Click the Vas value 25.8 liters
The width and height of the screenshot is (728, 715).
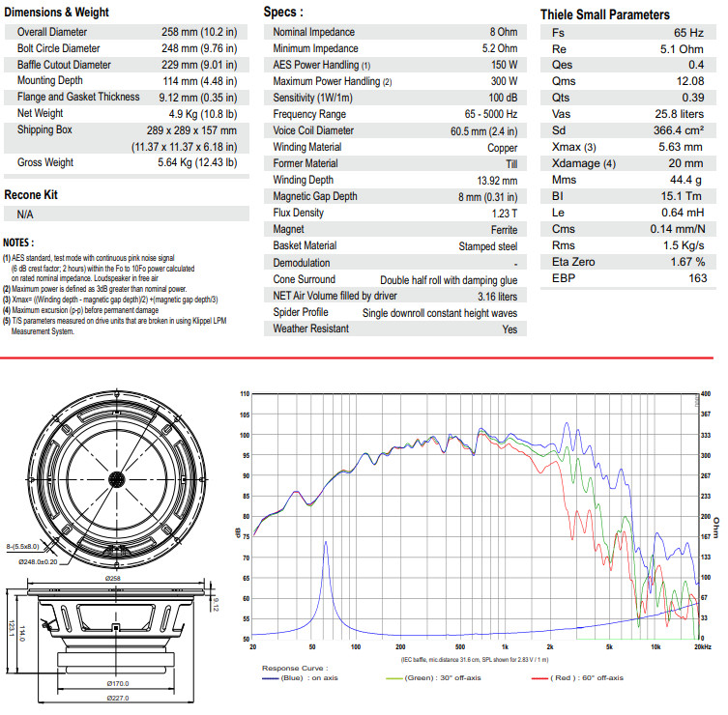pos(680,114)
